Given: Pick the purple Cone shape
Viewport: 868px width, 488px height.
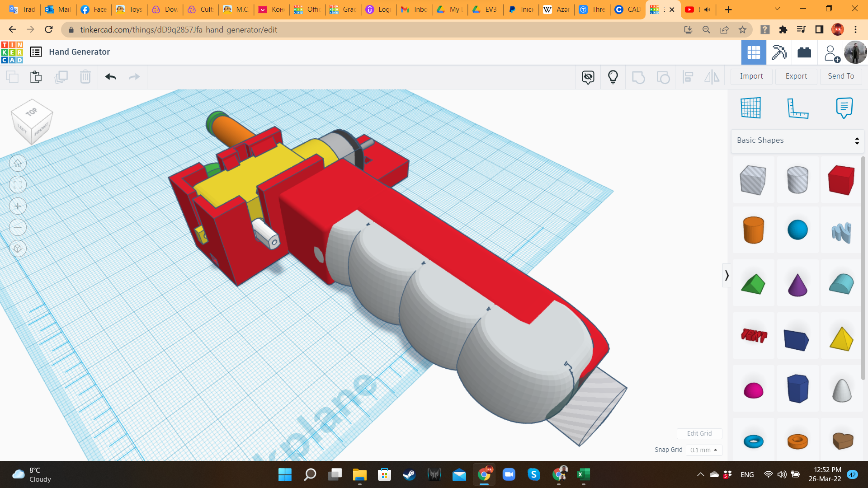Looking at the screenshot, I should coord(797,285).
